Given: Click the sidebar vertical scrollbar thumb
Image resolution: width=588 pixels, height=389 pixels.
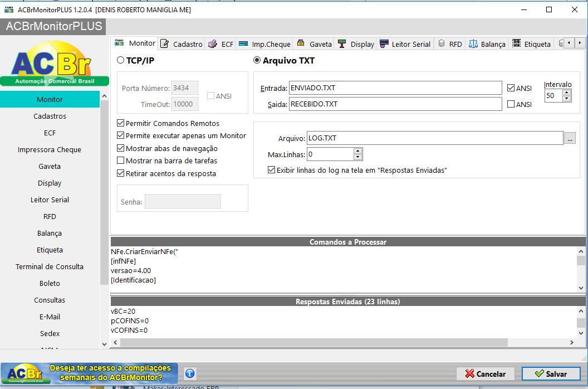Looking at the screenshot, I should (x=104, y=192).
